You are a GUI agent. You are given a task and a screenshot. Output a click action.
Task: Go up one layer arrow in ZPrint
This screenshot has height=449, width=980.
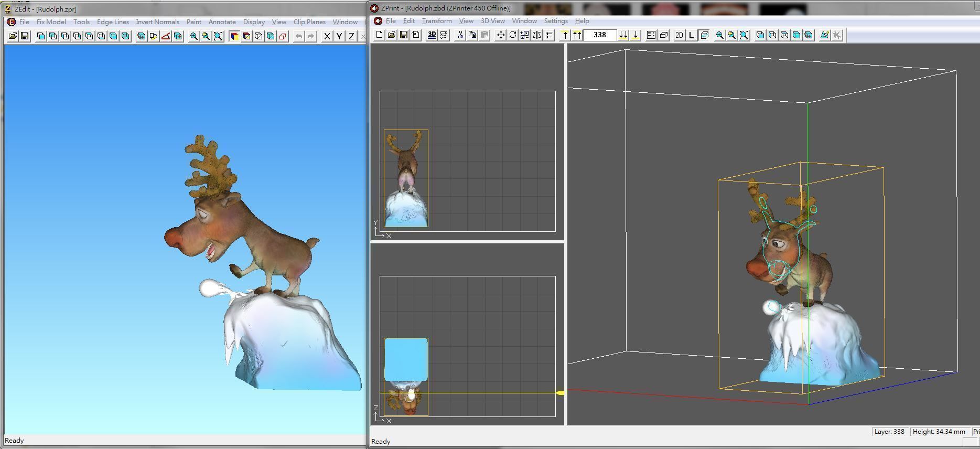pos(565,35)
